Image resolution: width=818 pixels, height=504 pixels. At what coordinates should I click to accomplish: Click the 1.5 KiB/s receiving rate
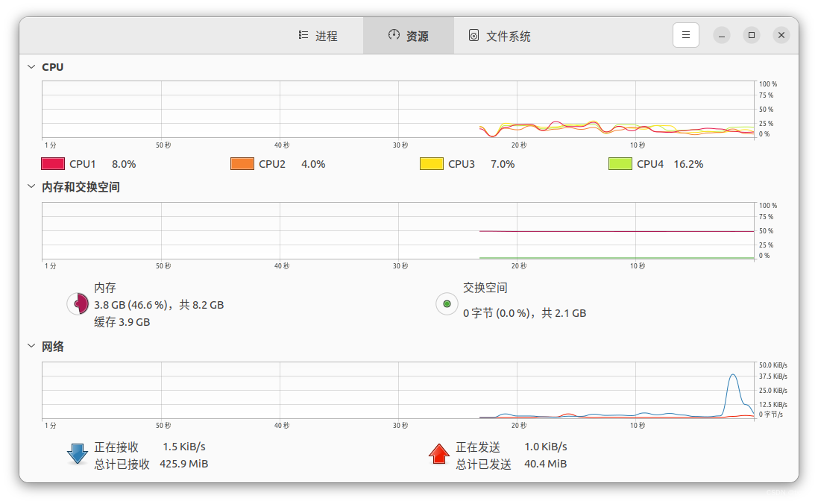click(184, 447)
